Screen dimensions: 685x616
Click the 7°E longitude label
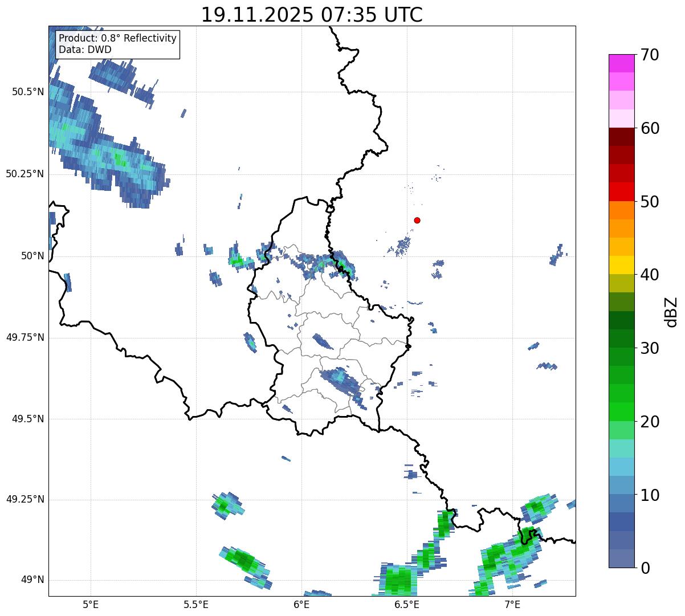[512, 604]
